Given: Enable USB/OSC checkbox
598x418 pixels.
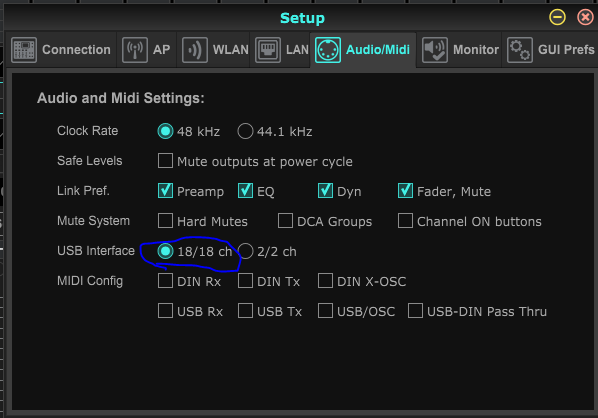Looking at the screenshot, I should [325, 311].
